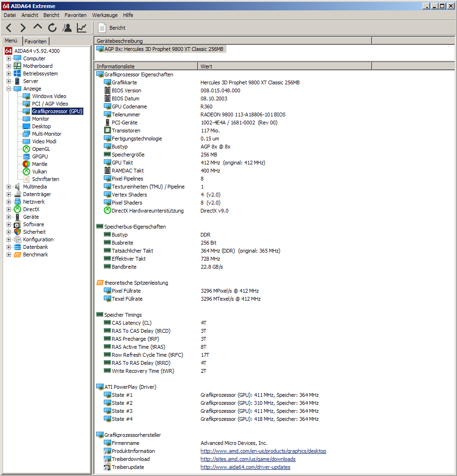Screen dimensions: 457x476
Task: Go forward with the right arrow icon
Action: [23, 28]
